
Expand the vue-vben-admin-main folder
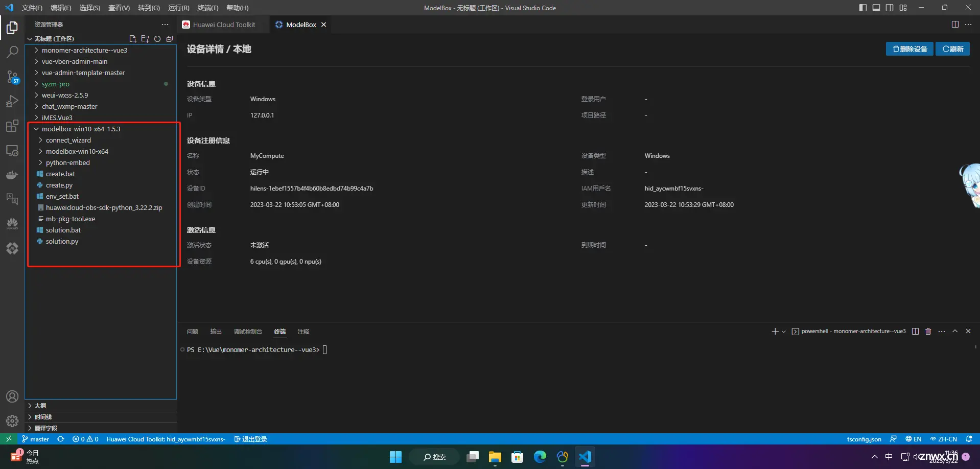(101, 61)
